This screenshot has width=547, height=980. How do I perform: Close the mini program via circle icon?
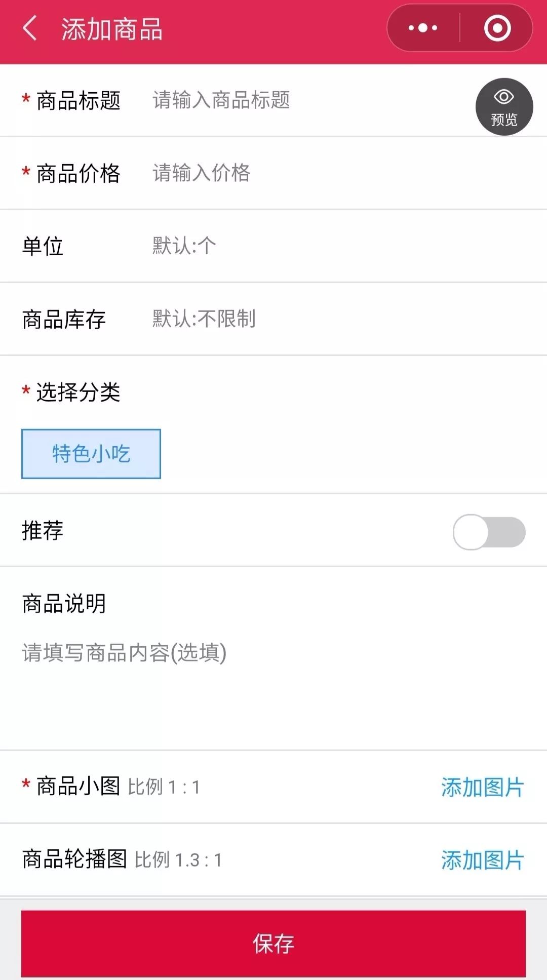(x=497, y=28)
